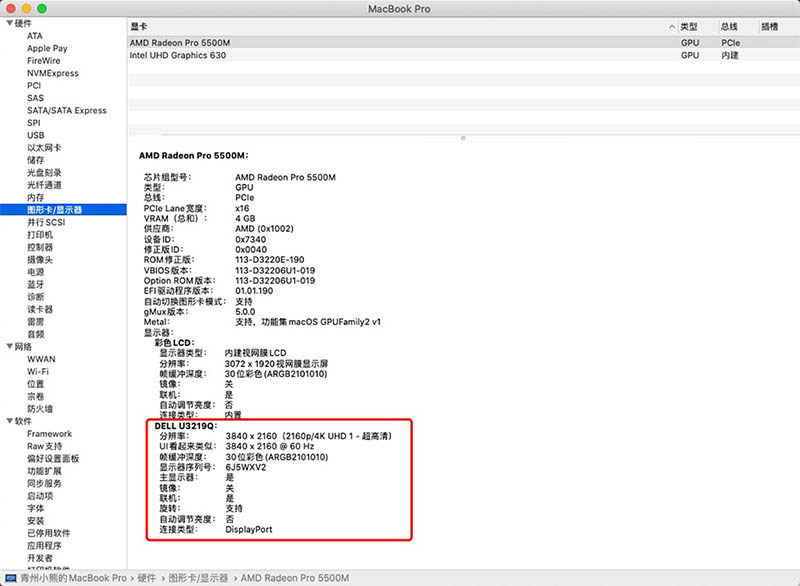Screen dimensions: 800x586
Task: Select 内存 in the sidebar
Action: pyautogui.click(x=35, y=197)
